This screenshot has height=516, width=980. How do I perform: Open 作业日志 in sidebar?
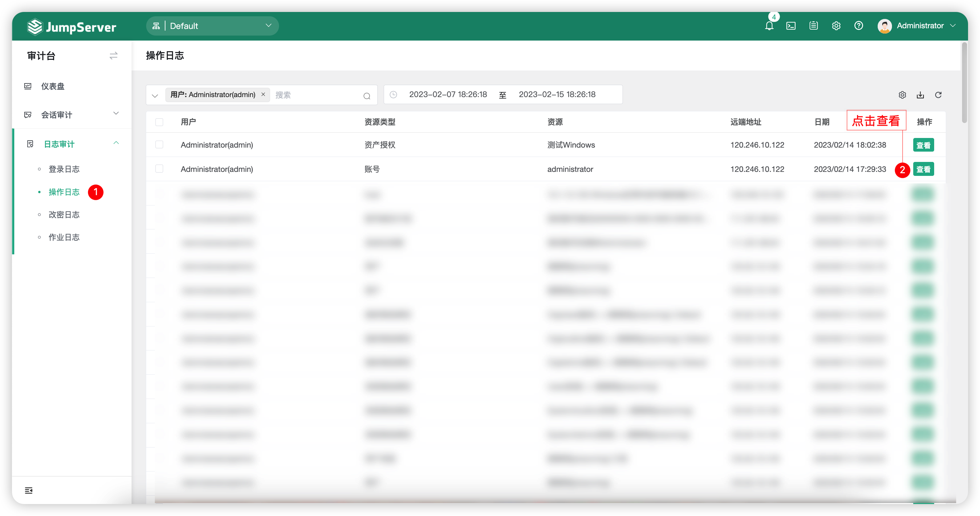click(64, 237)
